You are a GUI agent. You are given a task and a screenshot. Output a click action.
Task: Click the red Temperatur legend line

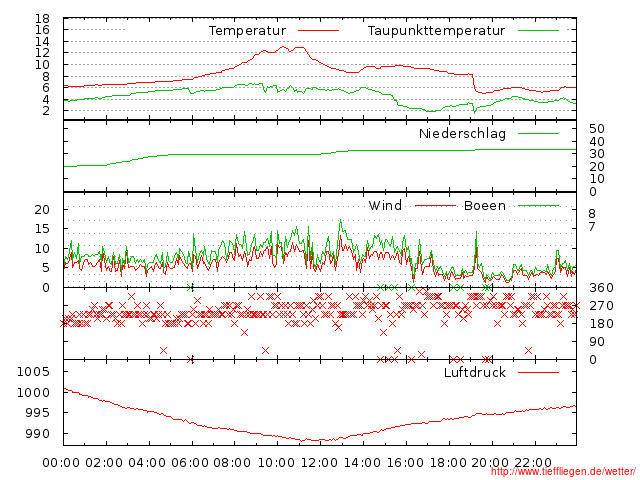pos(318,31)
